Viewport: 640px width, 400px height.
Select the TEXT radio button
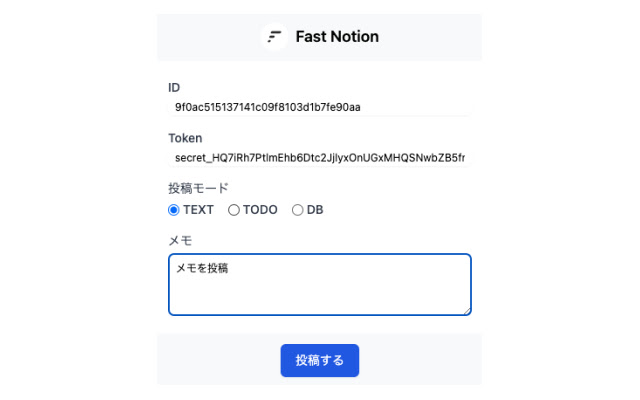(x=174, y=210)
